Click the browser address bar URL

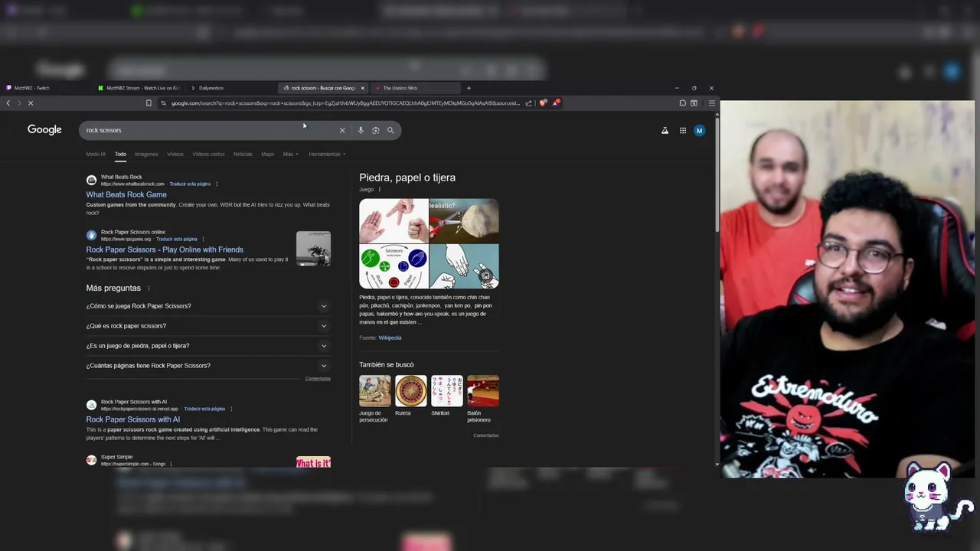point(345,103)
